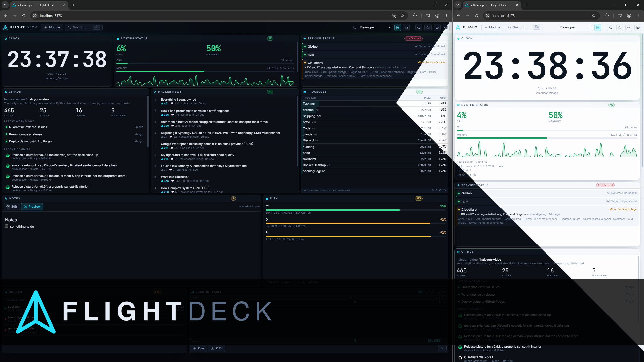
Task: Click the F: drive usage bar
Action: (x=355, y=236)
